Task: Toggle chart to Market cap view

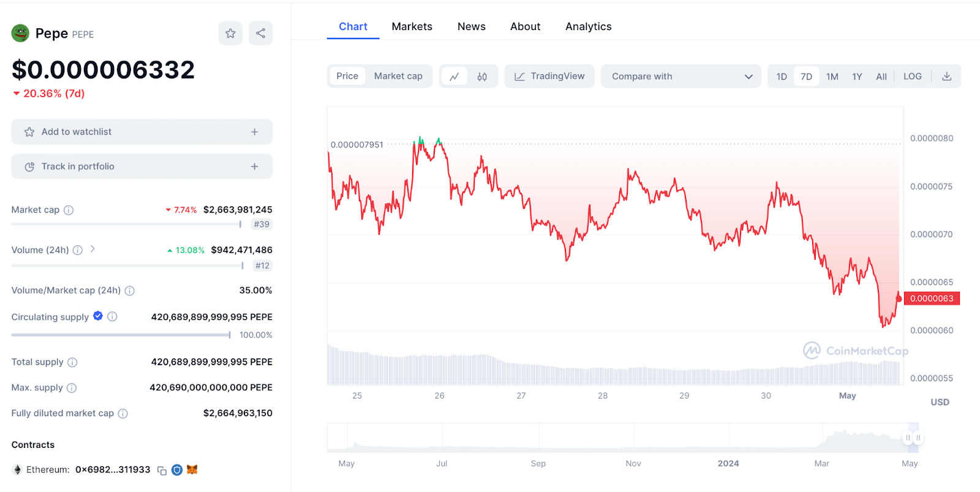Action: 398,76
